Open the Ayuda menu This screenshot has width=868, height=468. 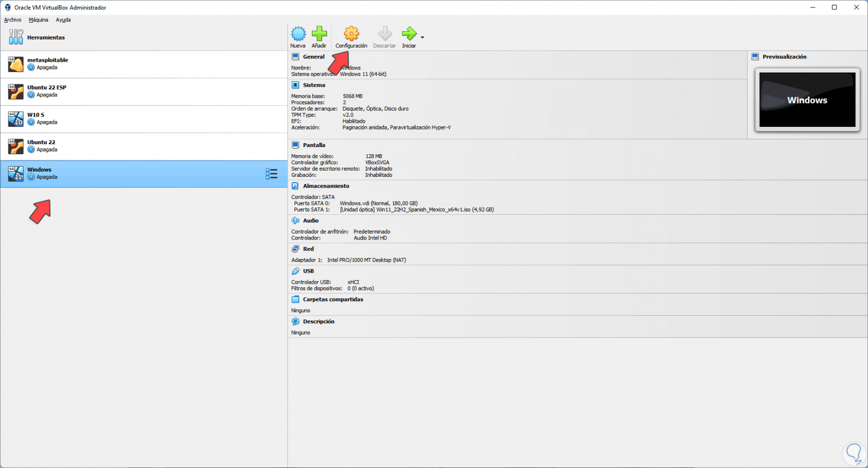[x=63, y=20]
